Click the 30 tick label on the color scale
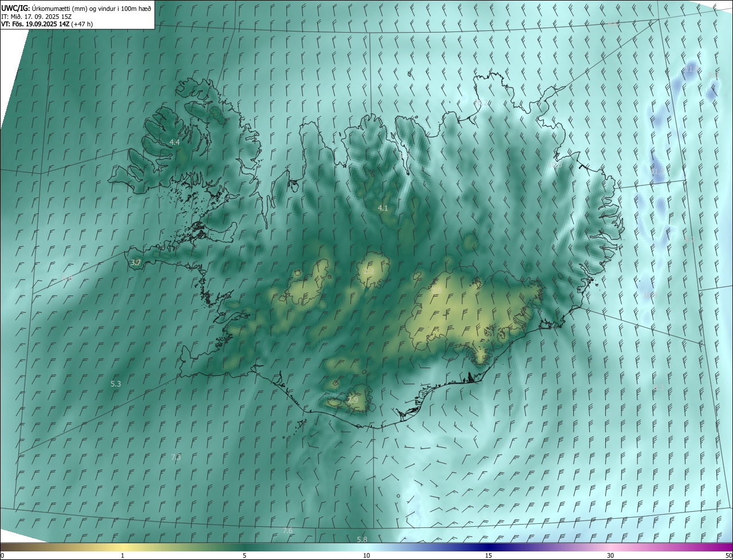The height and width of the screenshot is (560, 733). click(610, 555)
